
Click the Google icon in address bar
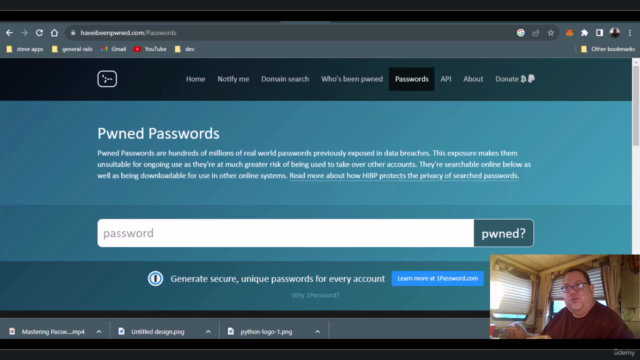tap(520, 33)
